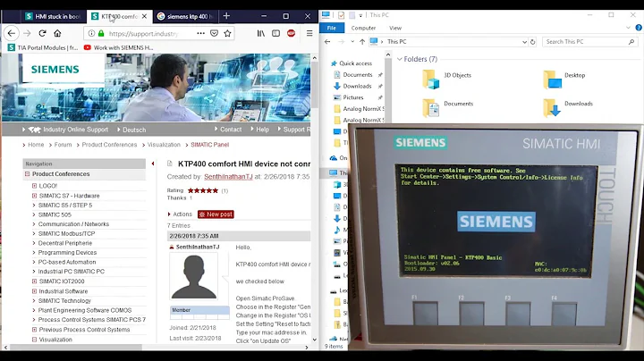Expand the File Explorer ribbon chevron
The width and height of the screenshot is (644, 361).
pyautogui.click(x=628, y=28)
